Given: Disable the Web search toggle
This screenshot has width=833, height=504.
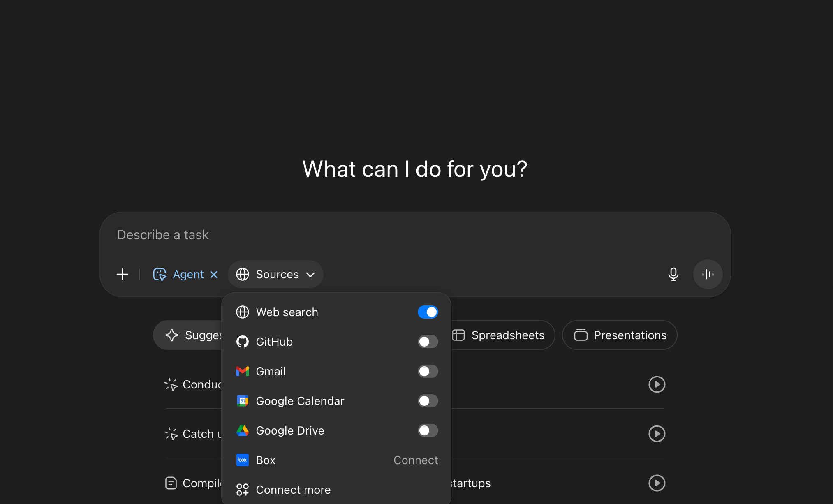Looking at the screenshot, I should click(428, 312).
